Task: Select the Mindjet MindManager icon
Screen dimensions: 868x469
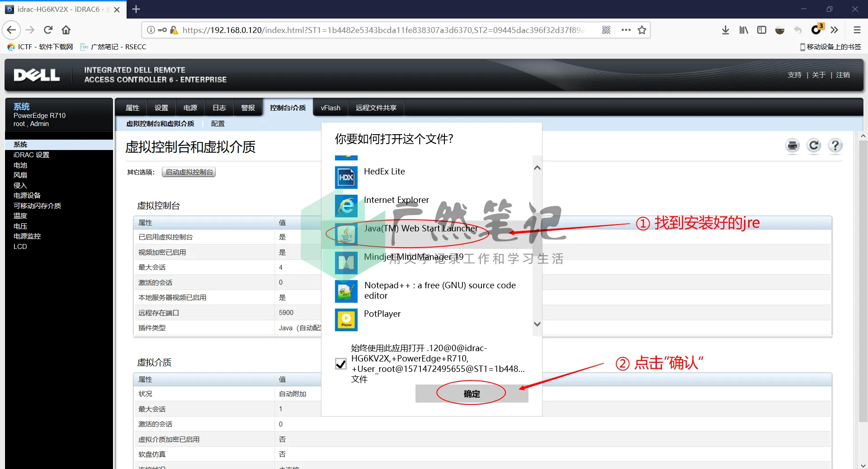Action: (x=346, y=263)
